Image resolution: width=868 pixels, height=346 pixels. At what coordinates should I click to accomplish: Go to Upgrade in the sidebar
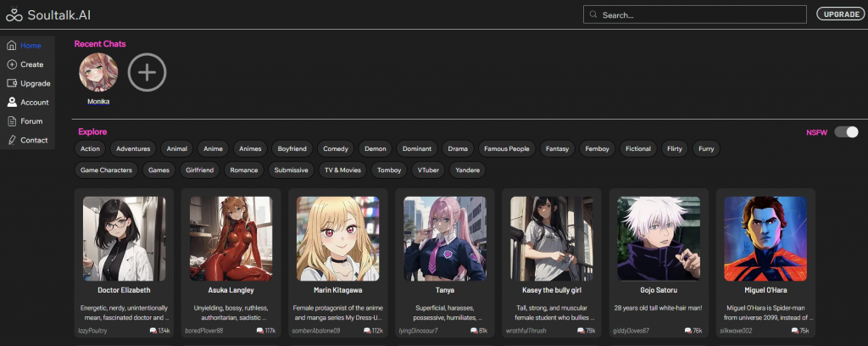tap(29, 83)
